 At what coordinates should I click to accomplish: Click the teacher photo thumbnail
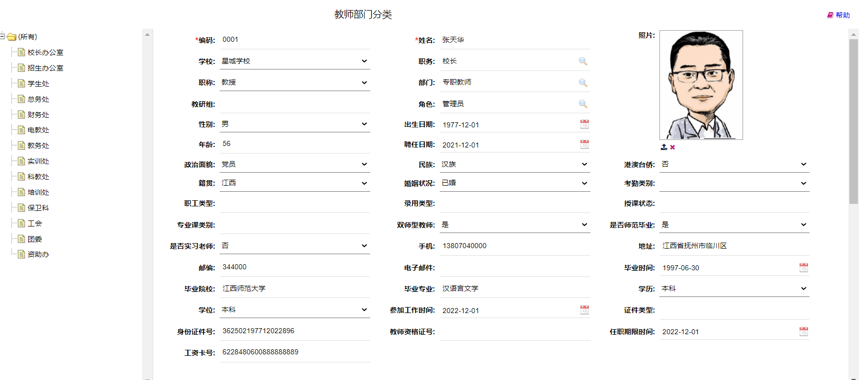pyautogui.click(x=701, y=85)
